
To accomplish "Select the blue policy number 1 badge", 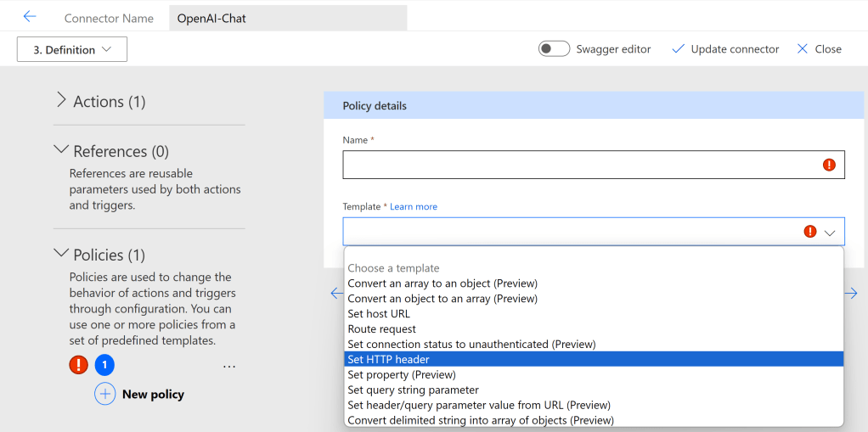I will (104, 365).
